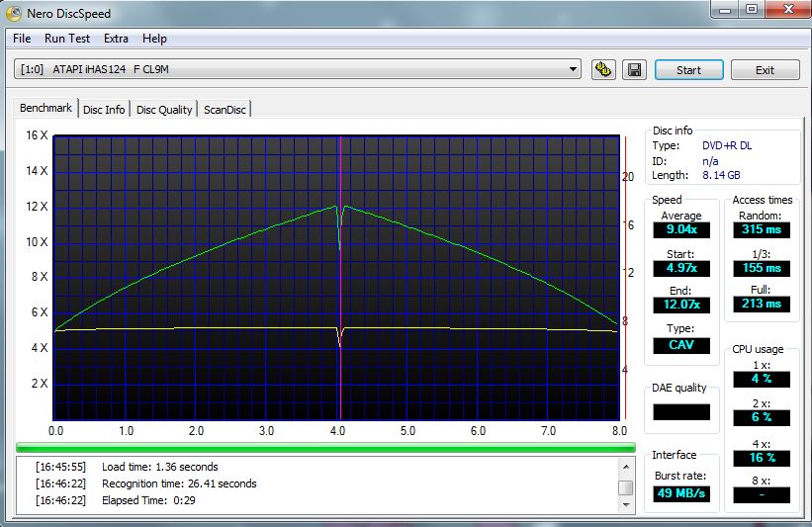Maximize the Nero DiscSpeed window
This screenshot has height=527, width=812.
[x=751, y=11]
